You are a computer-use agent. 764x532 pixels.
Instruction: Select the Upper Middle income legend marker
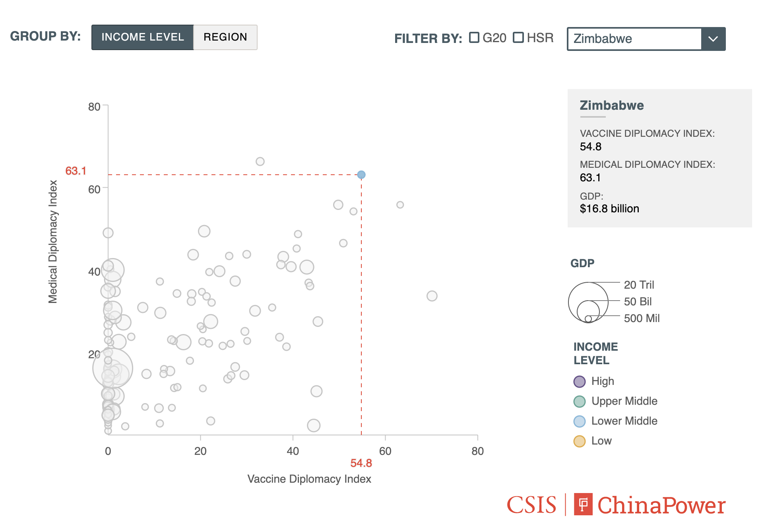click(579, 401)
